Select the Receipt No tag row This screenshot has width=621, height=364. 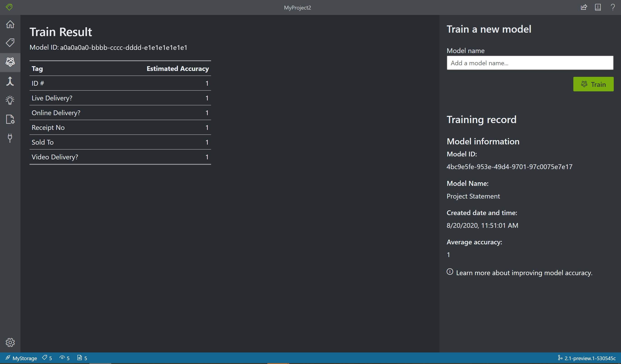(x=120, y=127)
